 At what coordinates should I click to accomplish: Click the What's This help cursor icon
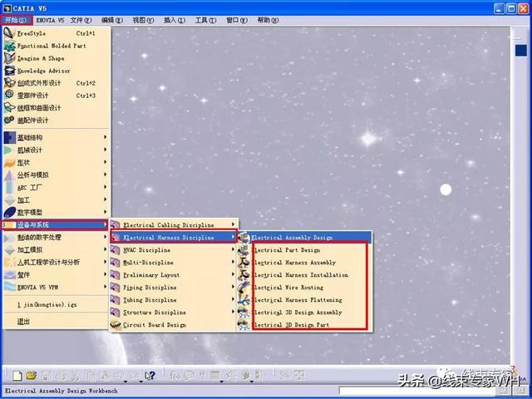[x=150, y=376]
